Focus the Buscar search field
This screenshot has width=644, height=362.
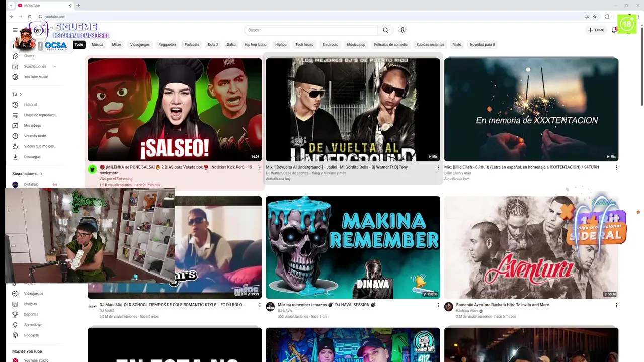(x=311, y=30)
